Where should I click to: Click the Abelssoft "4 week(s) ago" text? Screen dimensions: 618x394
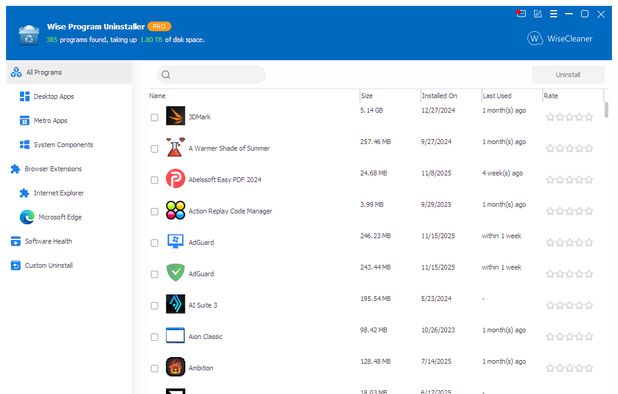point(503,173)
